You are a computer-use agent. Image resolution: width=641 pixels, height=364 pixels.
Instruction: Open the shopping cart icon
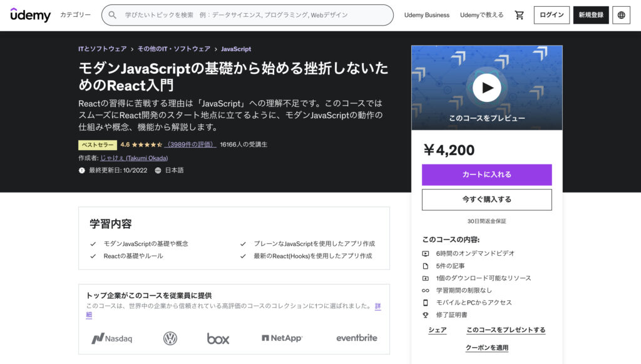[519, 15]
